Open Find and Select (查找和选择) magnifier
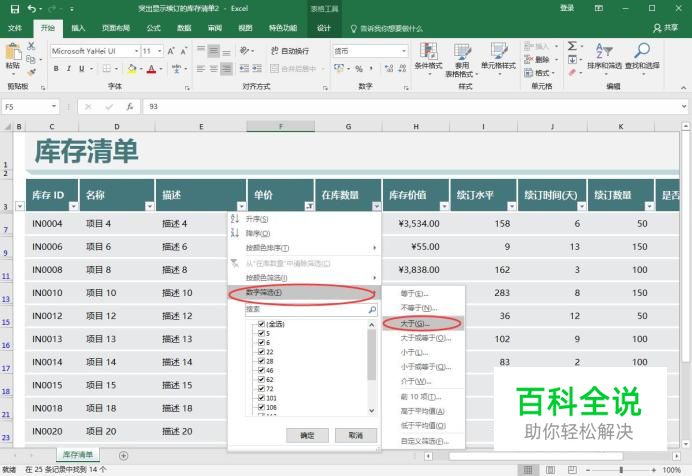Viewport: 692px width, 476px height. (x=642, y=57)
